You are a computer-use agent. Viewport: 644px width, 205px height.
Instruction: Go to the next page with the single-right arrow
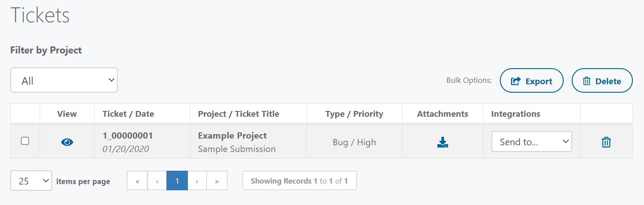point(197,181)
